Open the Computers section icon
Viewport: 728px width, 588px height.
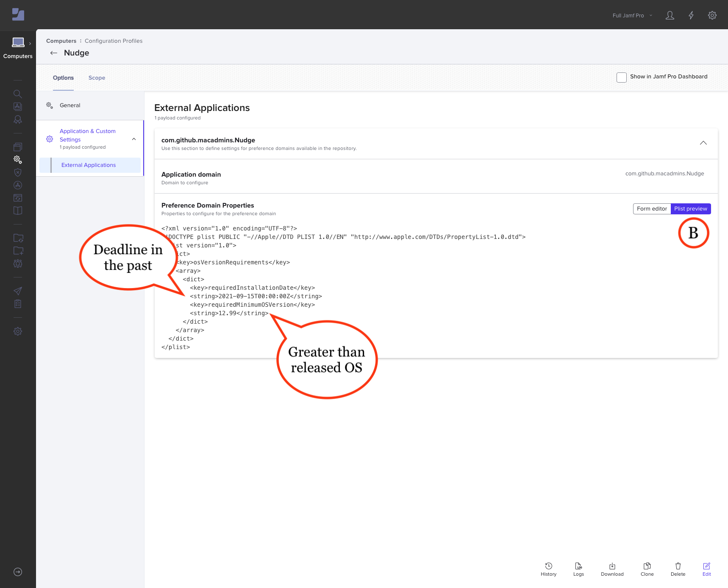(18, 42)
